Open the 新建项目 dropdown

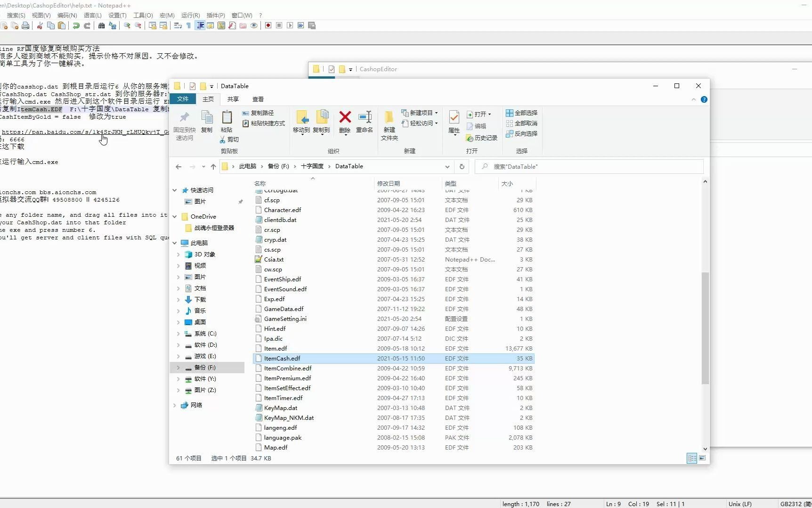(420, 113)
